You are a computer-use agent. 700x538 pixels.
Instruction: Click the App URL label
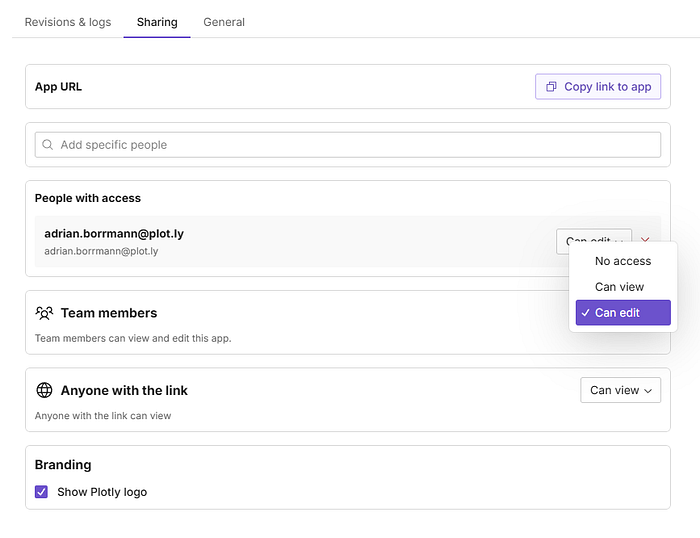tap(58, 87)
